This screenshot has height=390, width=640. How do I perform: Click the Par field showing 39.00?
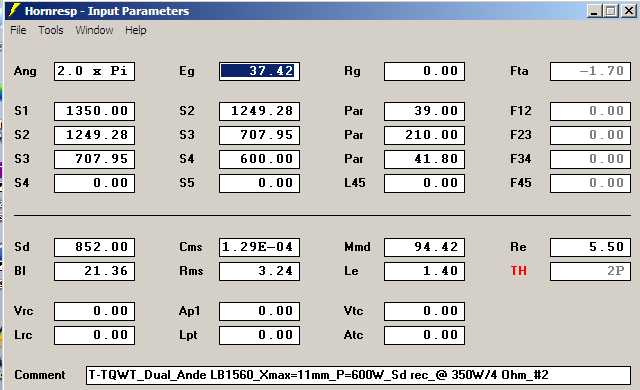(x=424, y=111)
